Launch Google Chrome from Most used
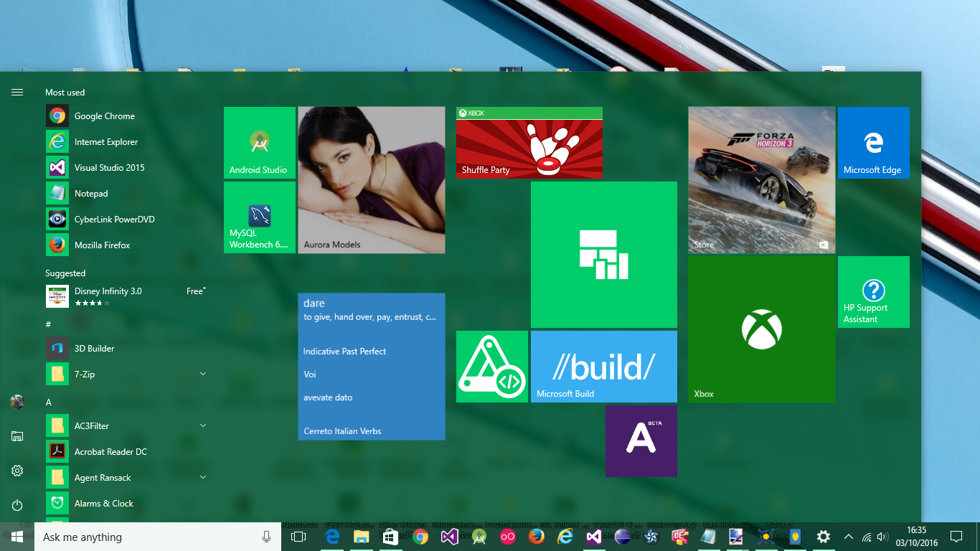The width and height of the screenshot is (980, 551). click(126, 116)
